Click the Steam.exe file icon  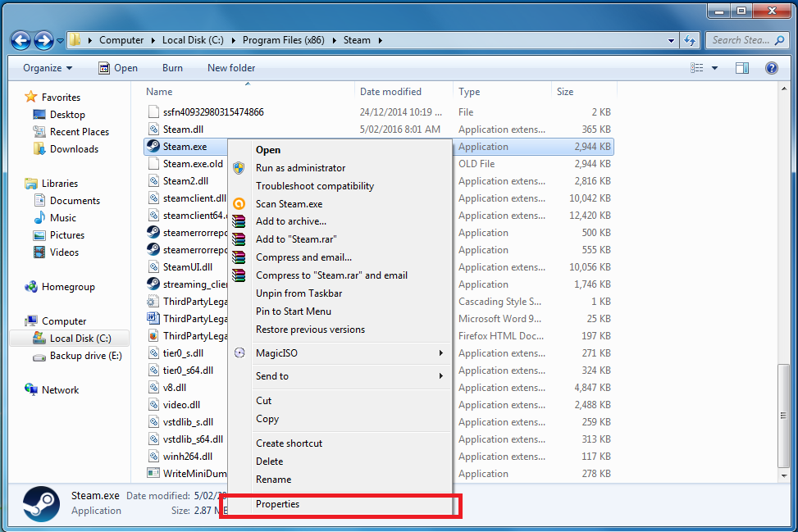click(x=153, y=147)
